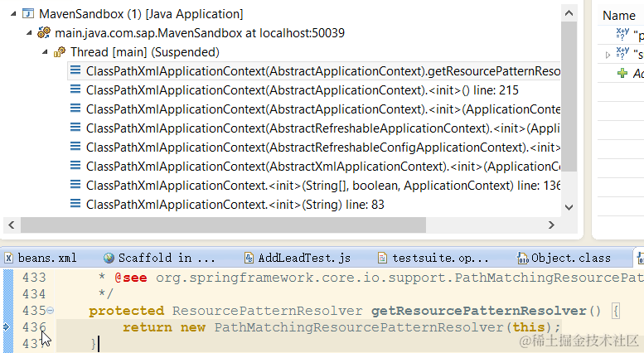Click the Thread [main] suspended icon
Viewport: 644px width, 353px height.
coord(60,52)
